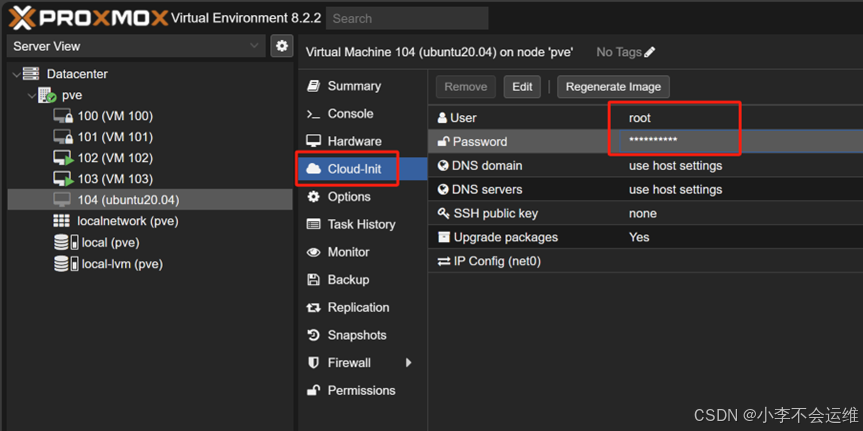Click the locked monitor icon of VM 100
The height and width of the screenshot is (431, 863).
63,116
